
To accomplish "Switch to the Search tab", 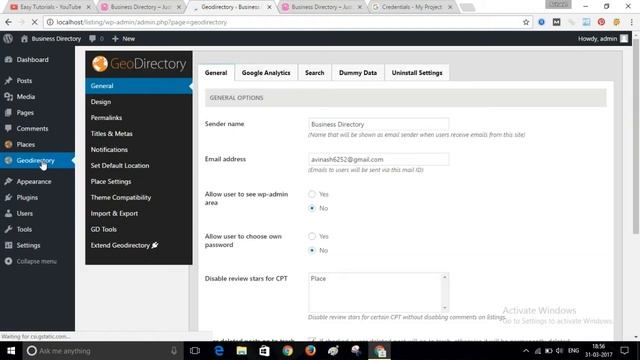I will tap(314, 73).
